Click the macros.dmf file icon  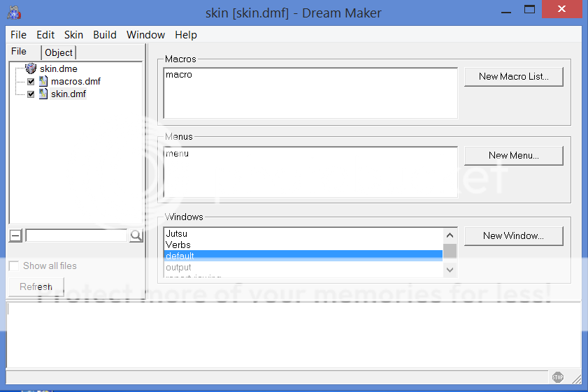pos(43,81)
